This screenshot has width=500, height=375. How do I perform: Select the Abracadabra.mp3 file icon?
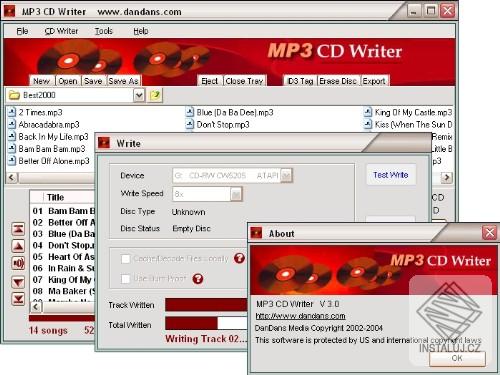pyautogui.click(x=12, y=125)
